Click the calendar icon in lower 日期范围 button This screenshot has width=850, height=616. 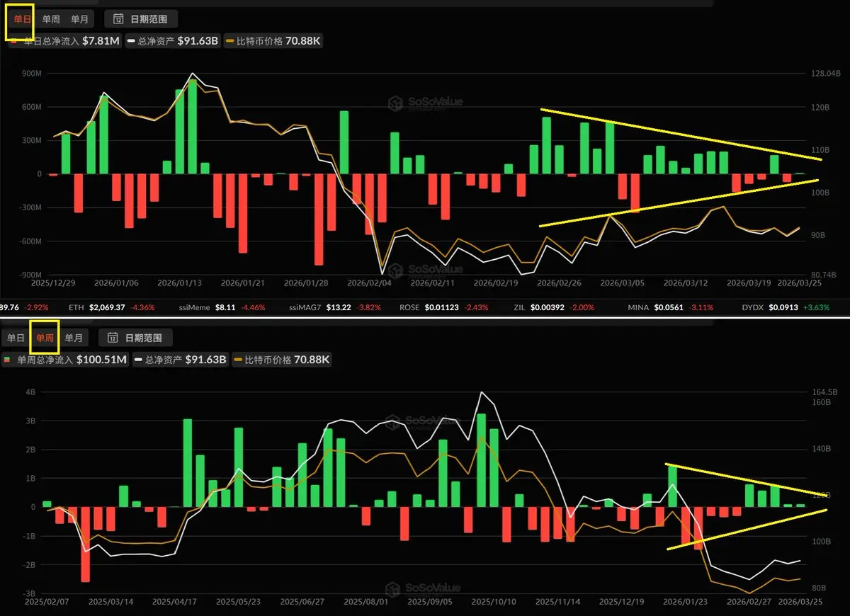click(x=113, y=338)
